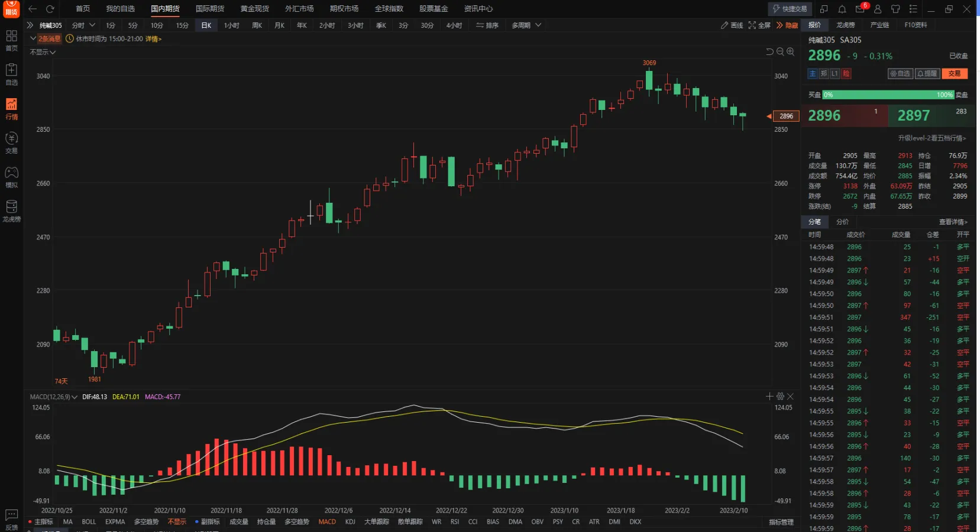Open the 首页 home sidebar icon
Image resolution: width=980 pixels, height=532 pixels.
tap(11, 40)
